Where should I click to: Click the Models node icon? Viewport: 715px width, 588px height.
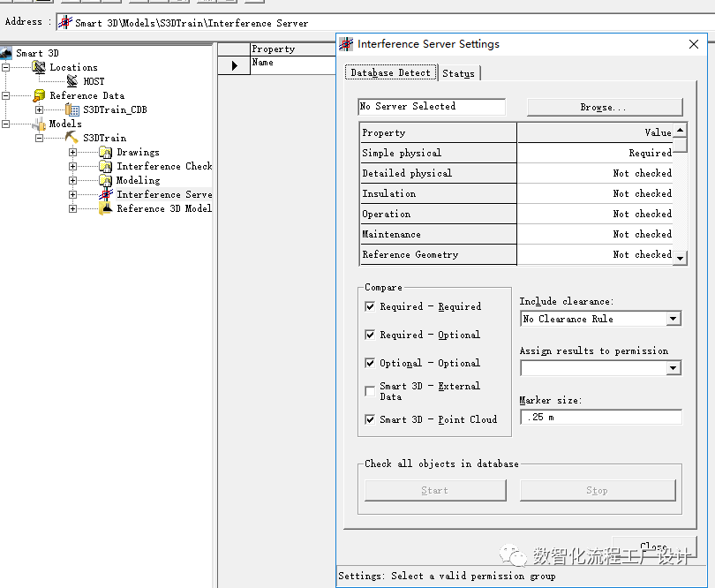[39, 124]
